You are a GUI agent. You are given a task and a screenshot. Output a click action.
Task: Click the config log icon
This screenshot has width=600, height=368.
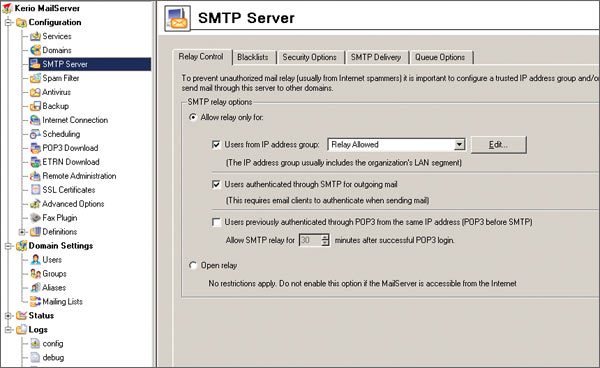[x=35, y=344]
